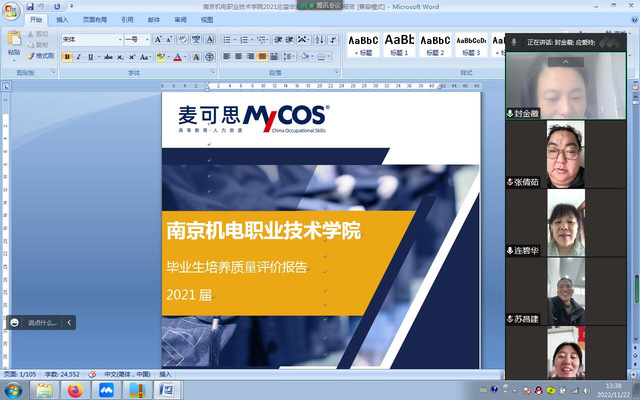Screen dimensions: 640x400
Task: Switch to the 插入 ribbon tab
Action: click(63, 19)
